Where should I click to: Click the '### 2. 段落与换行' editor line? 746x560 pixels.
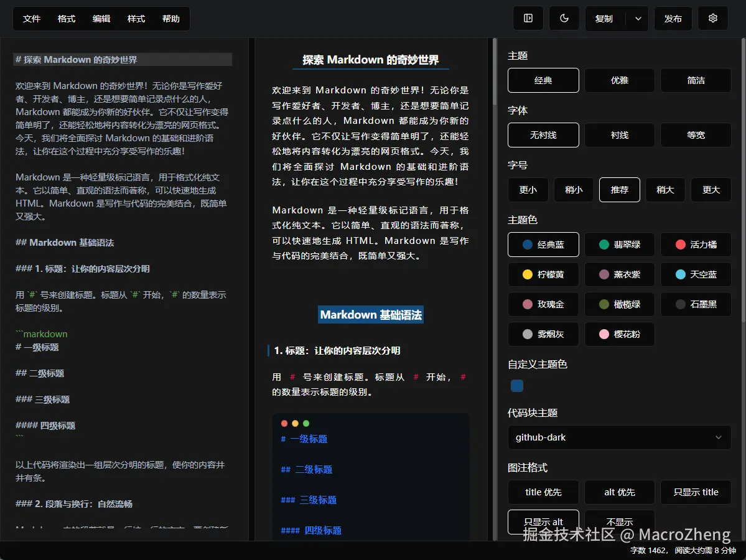[74, 504]
